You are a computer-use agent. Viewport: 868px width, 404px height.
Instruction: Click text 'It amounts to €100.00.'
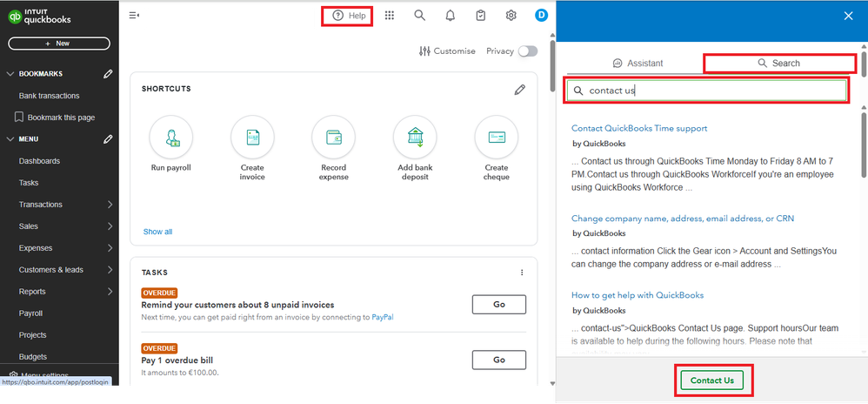pyautogui.click(x=180, y=373)
